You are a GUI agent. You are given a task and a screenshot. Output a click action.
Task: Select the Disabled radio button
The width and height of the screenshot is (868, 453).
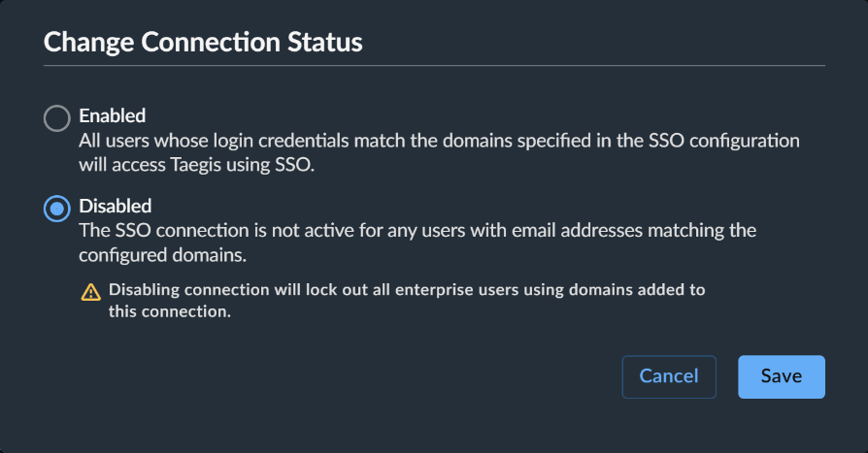57,209
